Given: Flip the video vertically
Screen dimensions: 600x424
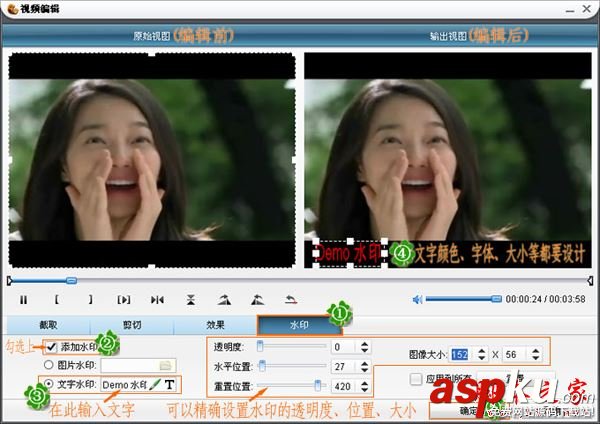Looking at the screenshot, I should (x=191, y=300).
